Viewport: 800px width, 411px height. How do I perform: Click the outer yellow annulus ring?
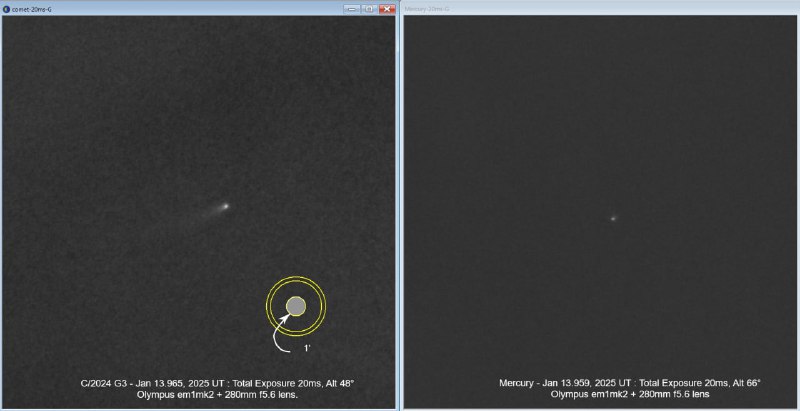pyautogui.click(x=296, y=277)
